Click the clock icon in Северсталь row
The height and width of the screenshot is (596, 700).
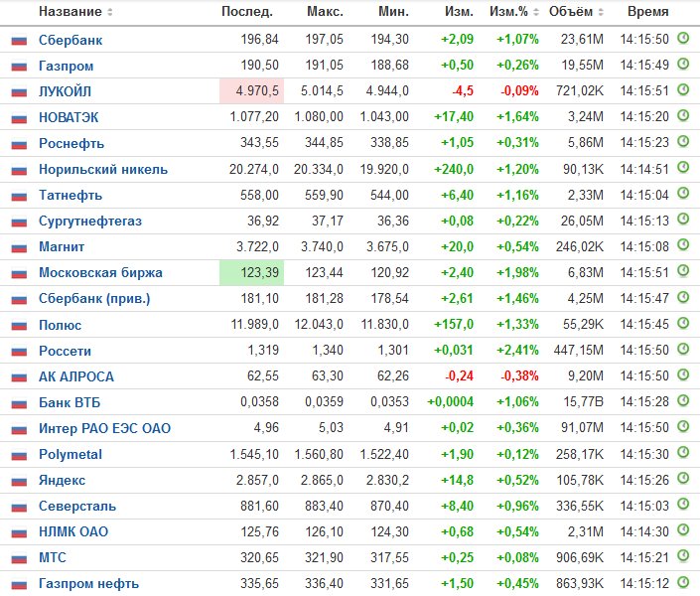(x=683, y=505)
